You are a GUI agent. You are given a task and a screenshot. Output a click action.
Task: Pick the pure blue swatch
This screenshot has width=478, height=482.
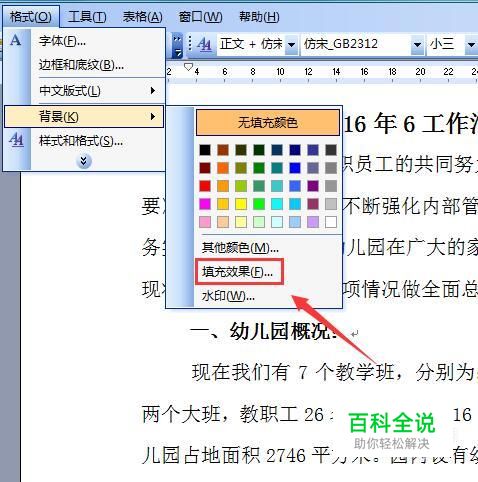[295, 168]
